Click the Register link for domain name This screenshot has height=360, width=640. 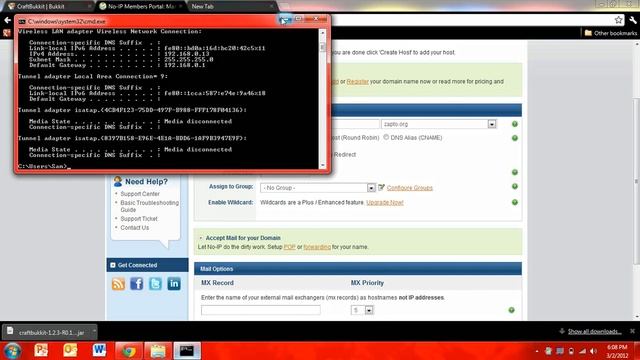point(358,82)
